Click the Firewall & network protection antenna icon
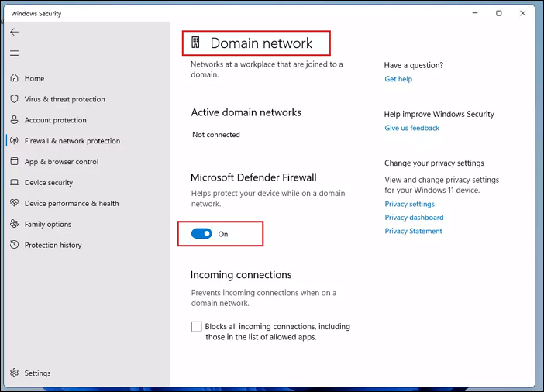 pos(14,140)
